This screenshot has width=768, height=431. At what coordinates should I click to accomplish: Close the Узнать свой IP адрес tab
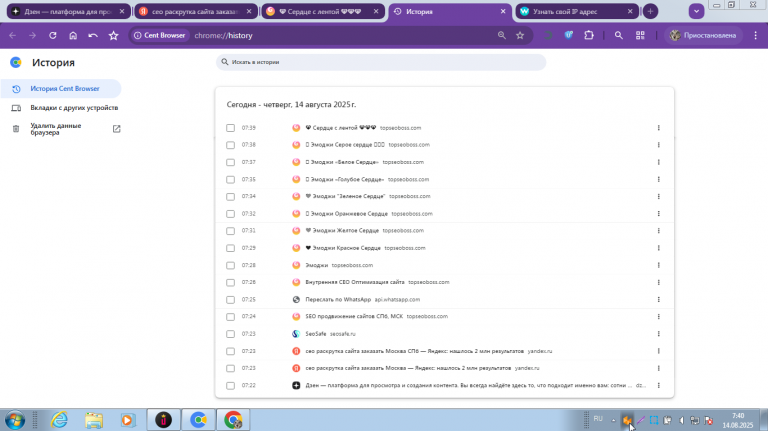630,11
